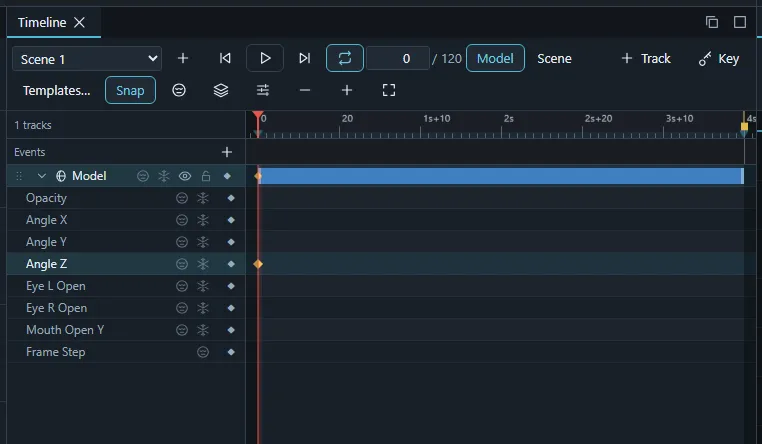This screenshot has height=444, width=762.
Task: Add keyframe diamond for Angle Z
Action: [x=231, y=264]
